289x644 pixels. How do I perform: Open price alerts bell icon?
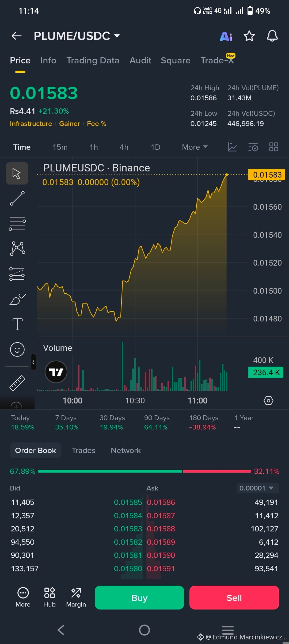click(x=272, y=36)
